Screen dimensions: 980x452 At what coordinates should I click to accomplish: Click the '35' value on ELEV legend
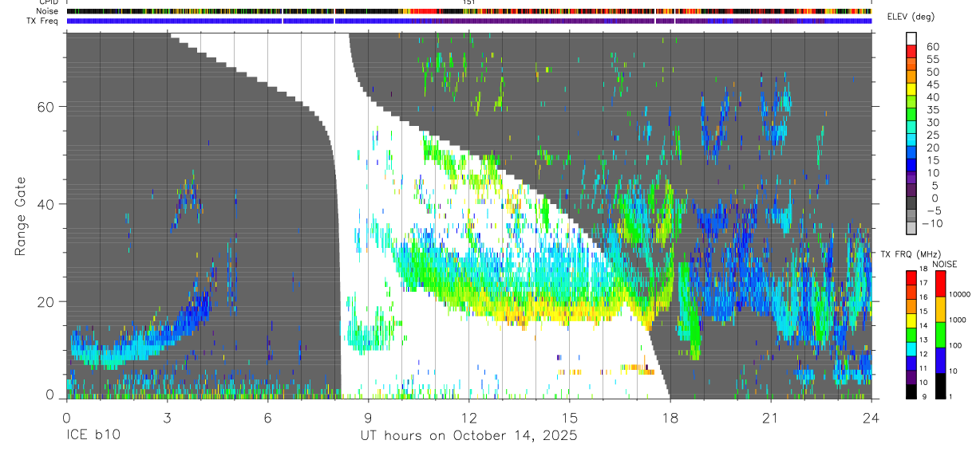tap(933, 110)
